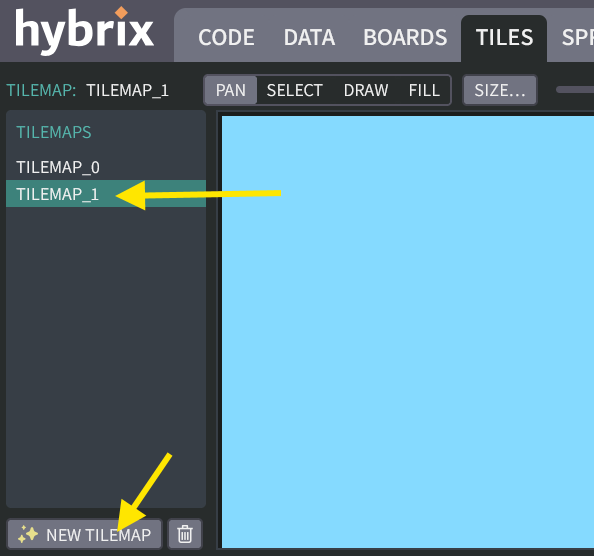Go to the BOARDS tab
This screenshot has height=556, width=594.
(x=405, y=37)
